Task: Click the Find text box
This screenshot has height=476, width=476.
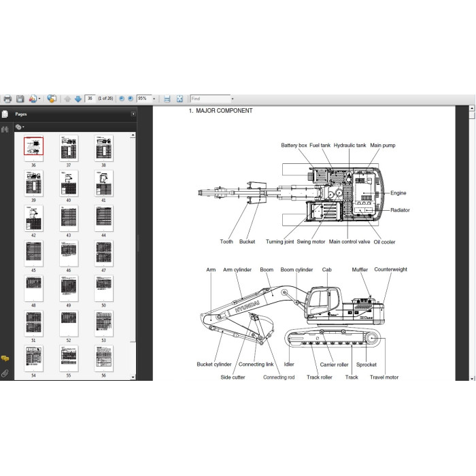Action: (x=210, y=99)
